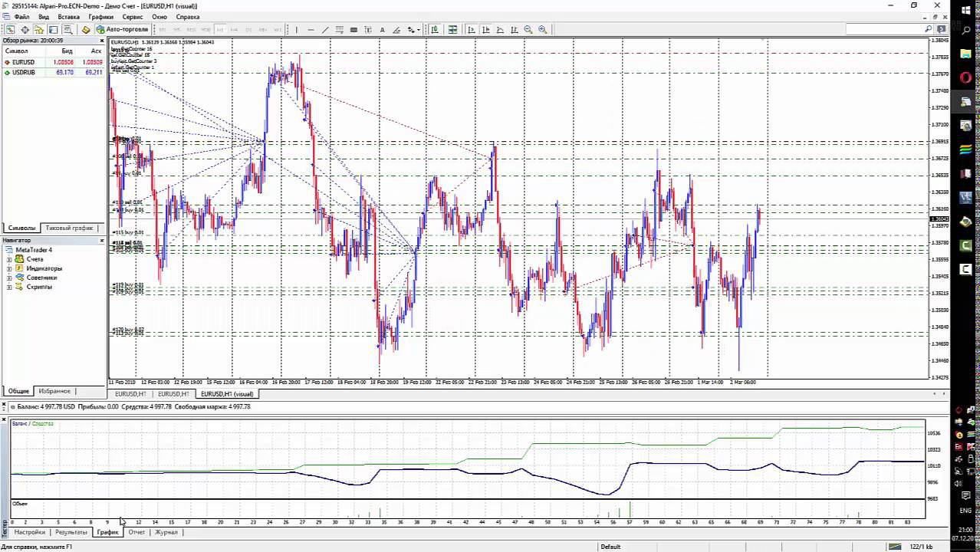The image size is (980, 552).
Task: Click the Символ column header
Action: pos(16,51)
